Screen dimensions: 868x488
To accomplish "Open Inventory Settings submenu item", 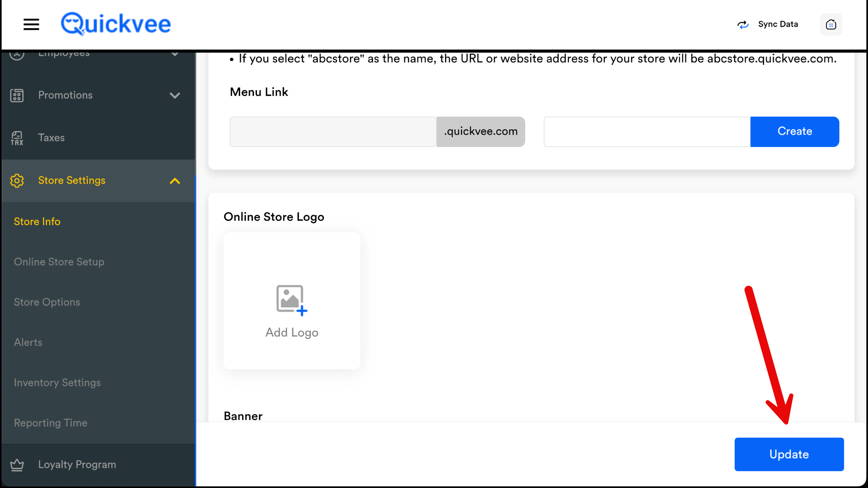I will tap(57, 383).
